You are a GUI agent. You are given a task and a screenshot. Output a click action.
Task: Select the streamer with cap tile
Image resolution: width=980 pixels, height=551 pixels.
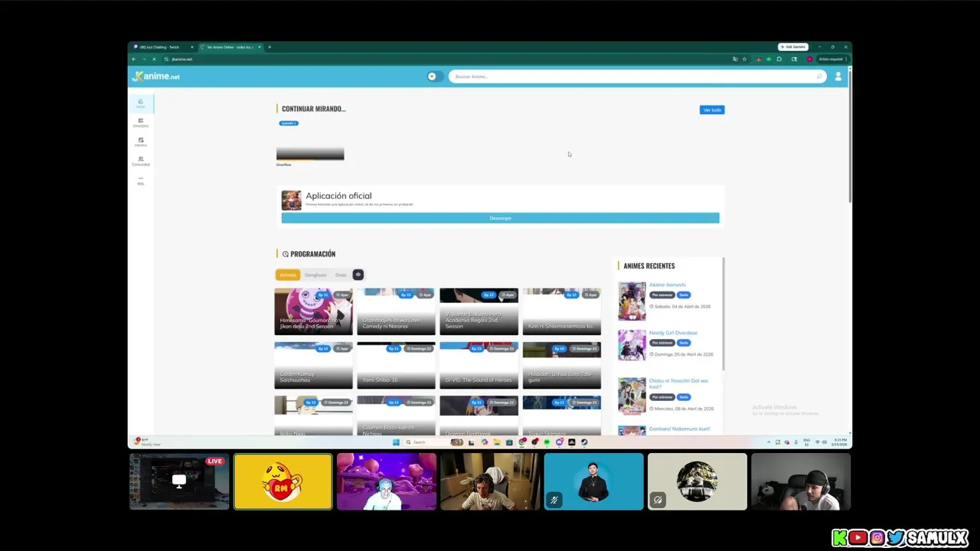tap(801, 481)
